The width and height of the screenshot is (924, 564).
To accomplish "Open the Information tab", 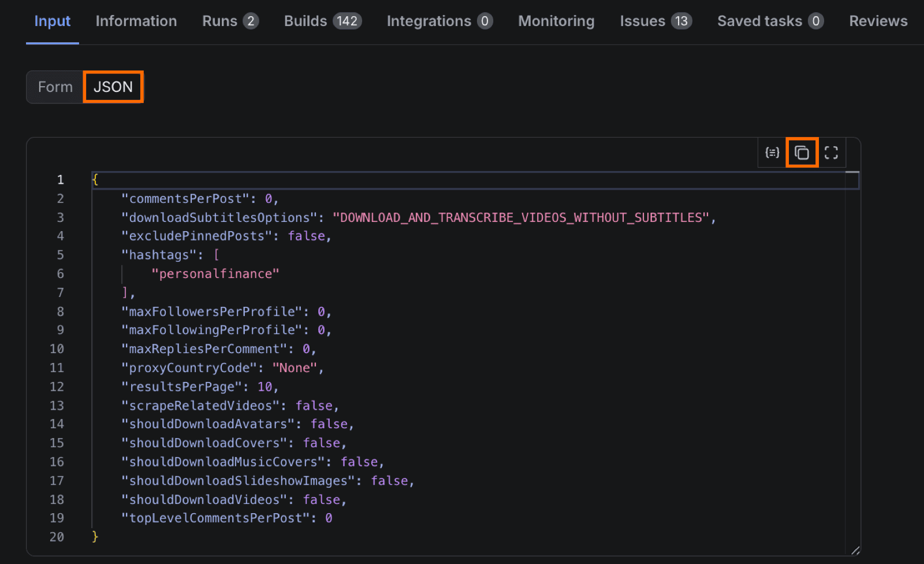I will pyautogui.click(x=136, y=21).
